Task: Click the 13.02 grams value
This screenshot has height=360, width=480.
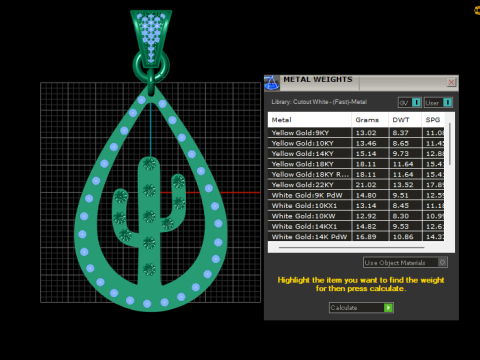Action: pyautogui.click(x=366, y=133)
